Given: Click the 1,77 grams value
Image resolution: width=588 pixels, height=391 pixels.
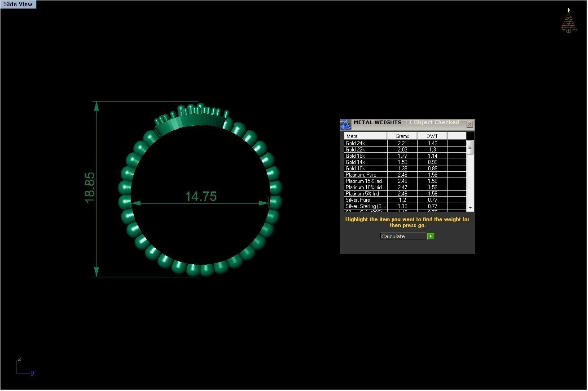Looking at the screenshot, I should point(402,156).
